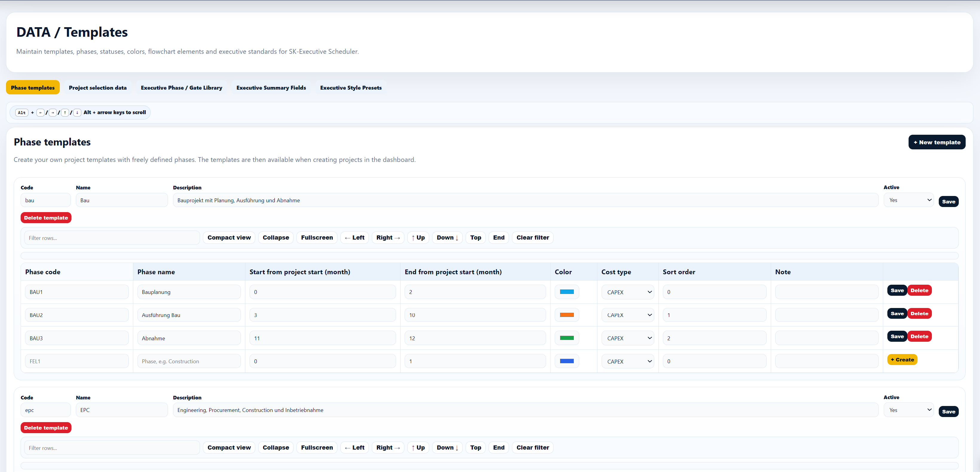
Task: Save the bau template header
Action: tap(948, 202)
